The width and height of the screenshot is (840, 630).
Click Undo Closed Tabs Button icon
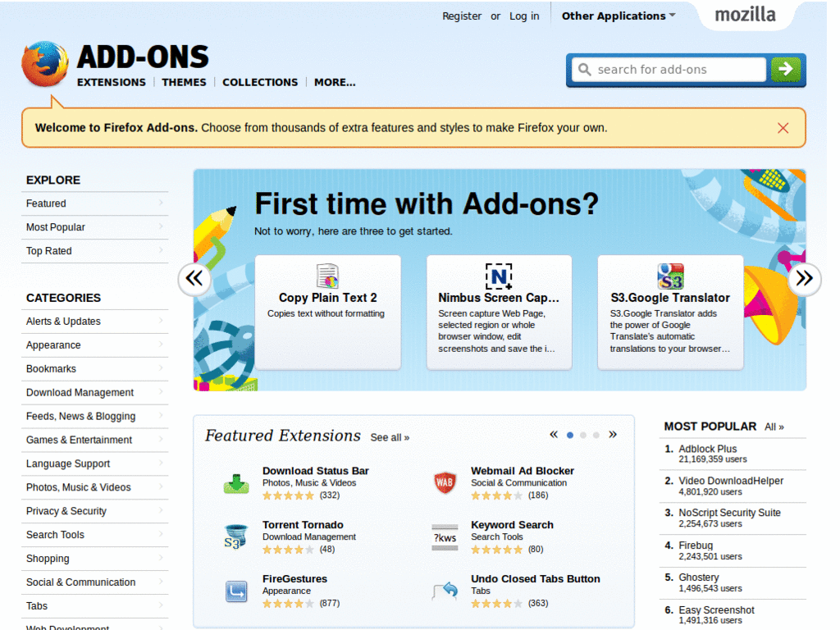tap(445, 591)
